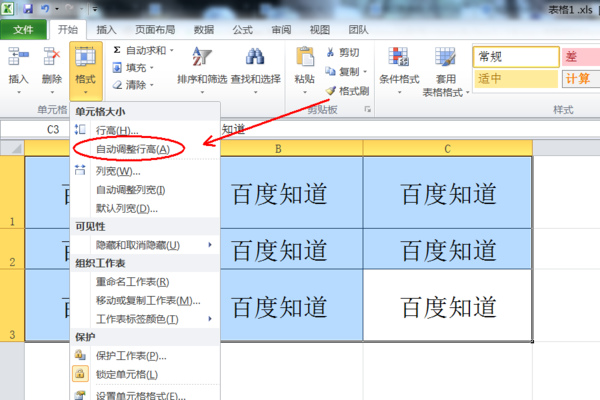The width and height of the screenshot is (600, 400).
Task: Open the Customize Quick Access Toolbar dropdown
Action: (95, 8)
